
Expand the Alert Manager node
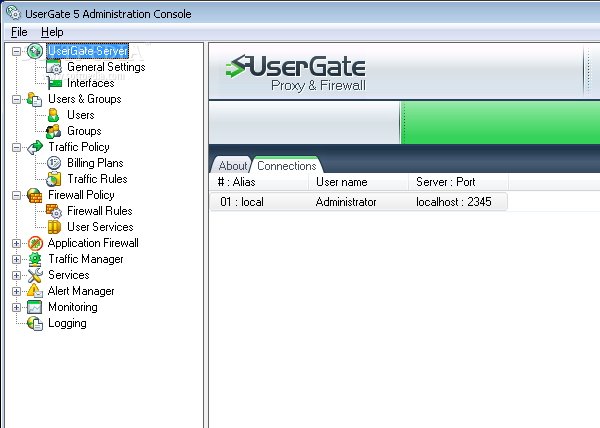16,291
